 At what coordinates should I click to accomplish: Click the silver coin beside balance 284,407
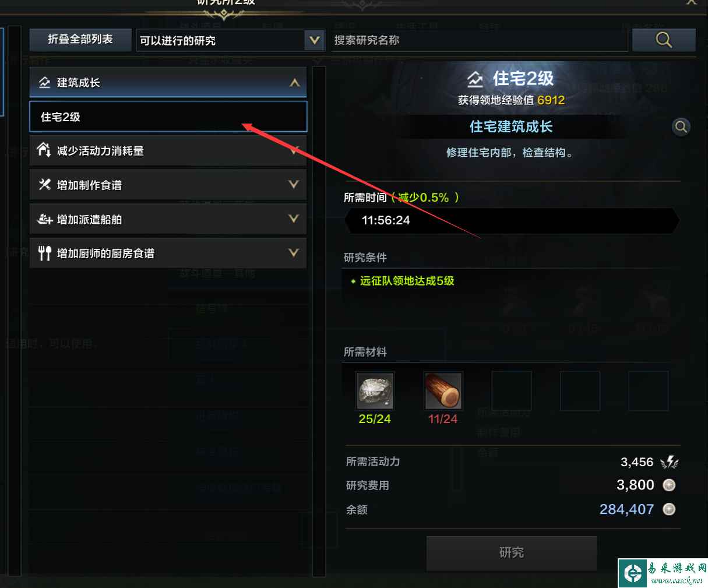669,509
